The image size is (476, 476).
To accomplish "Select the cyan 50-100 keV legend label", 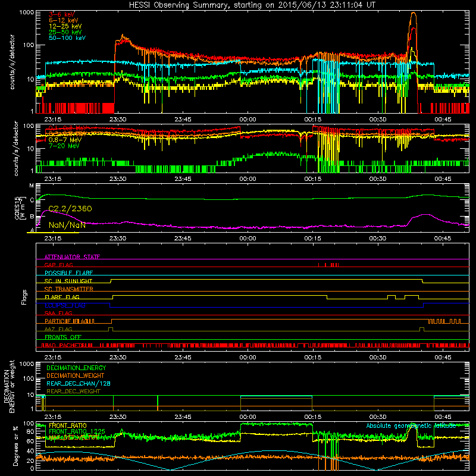I will point(67,38).
